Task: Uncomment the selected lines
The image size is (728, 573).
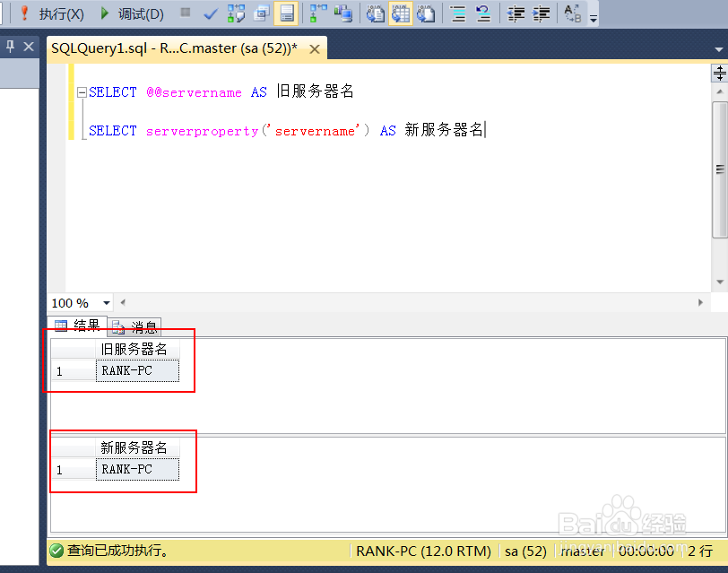Action: 483,13
